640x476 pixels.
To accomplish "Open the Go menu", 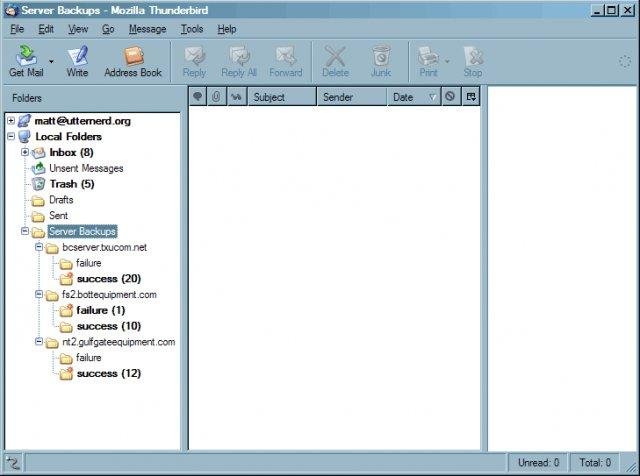I will (108, 29).
